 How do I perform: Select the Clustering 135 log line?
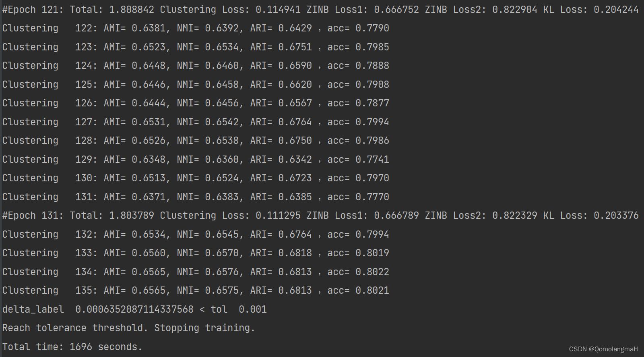[196, 291]
